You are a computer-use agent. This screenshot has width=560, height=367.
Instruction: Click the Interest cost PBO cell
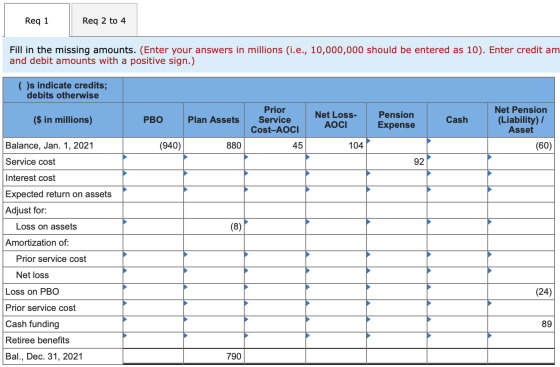click(x=153, y=178)
